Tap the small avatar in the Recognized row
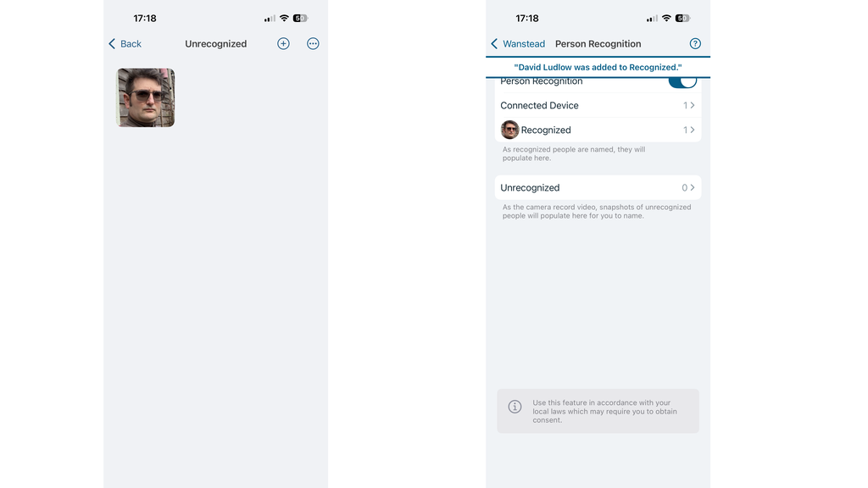 tap(509, 130)
